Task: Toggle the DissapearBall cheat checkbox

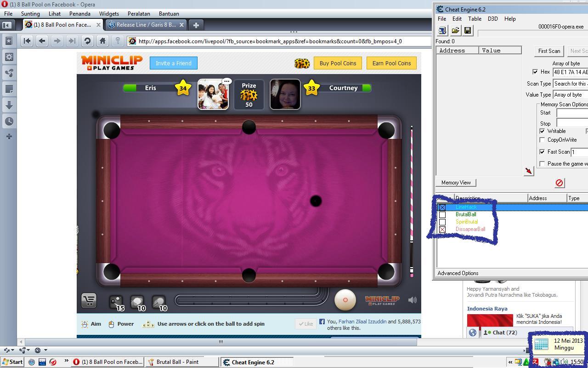Action: coord(442,230)
